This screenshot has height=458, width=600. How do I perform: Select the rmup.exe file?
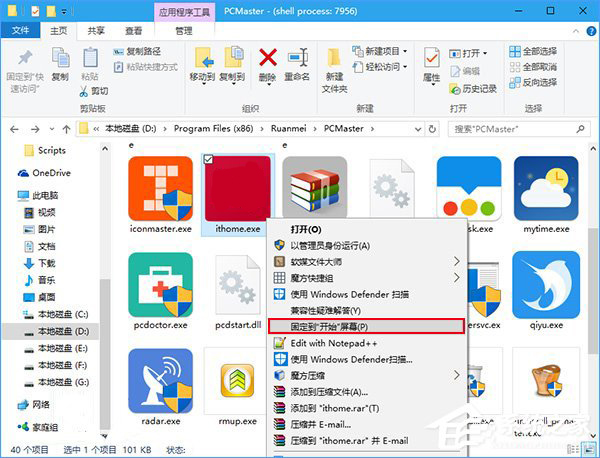pos(238,387)
